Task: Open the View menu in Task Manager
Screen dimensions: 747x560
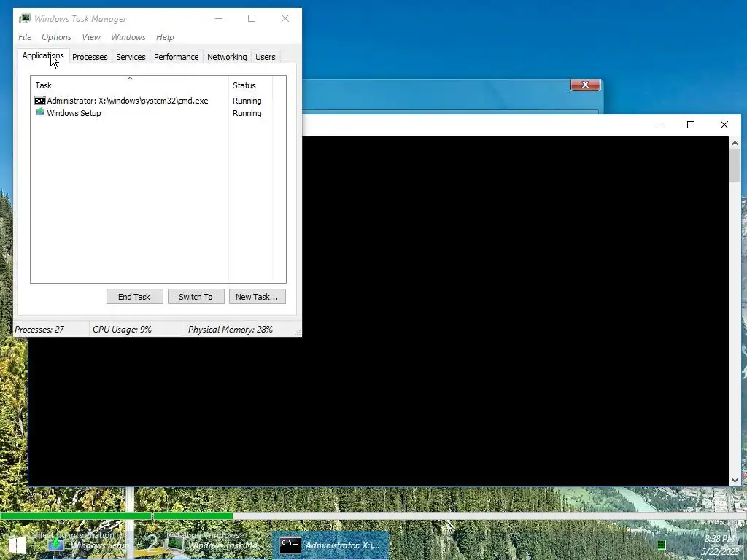Action: point(91,37)
